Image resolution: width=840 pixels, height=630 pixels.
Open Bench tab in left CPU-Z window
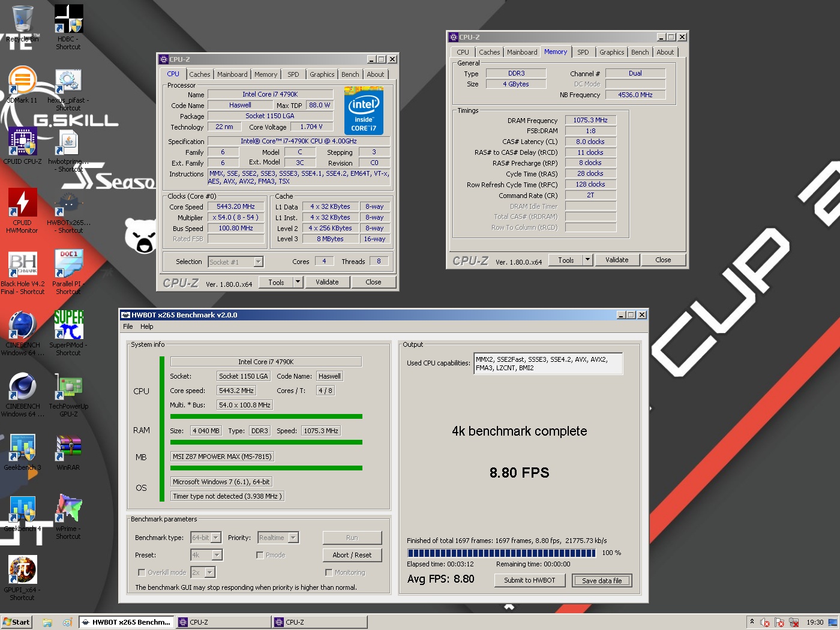[x=350, y=74]
